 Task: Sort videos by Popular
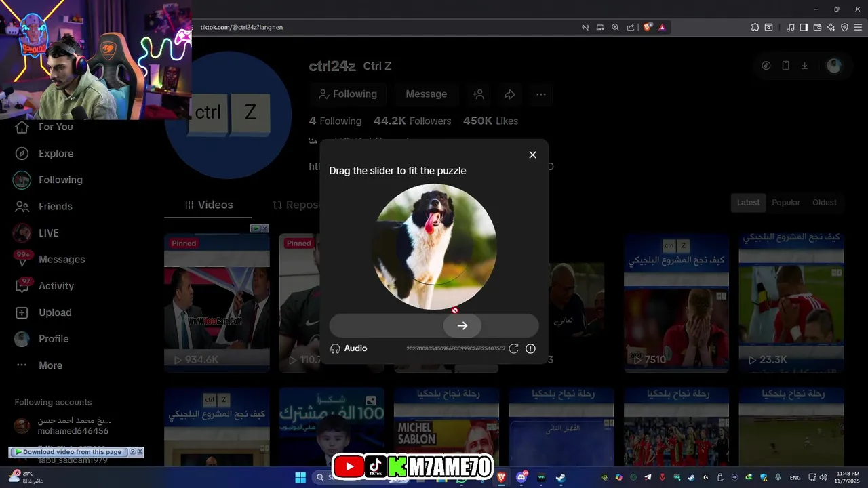point(786,203)
